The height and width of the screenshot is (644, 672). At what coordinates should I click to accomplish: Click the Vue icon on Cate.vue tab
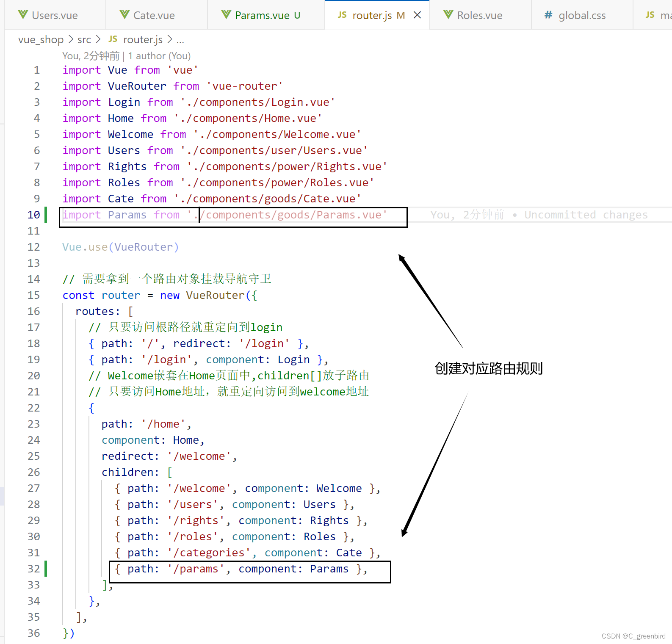[124, 15]
